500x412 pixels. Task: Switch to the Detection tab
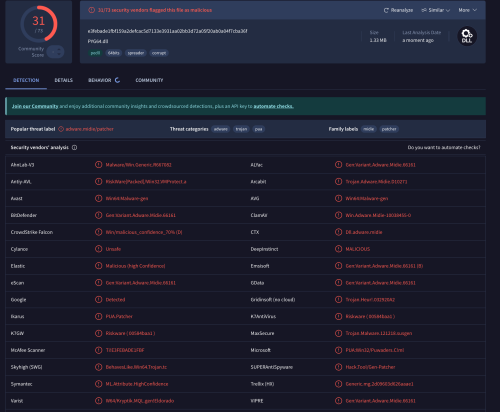pos(26,80)
